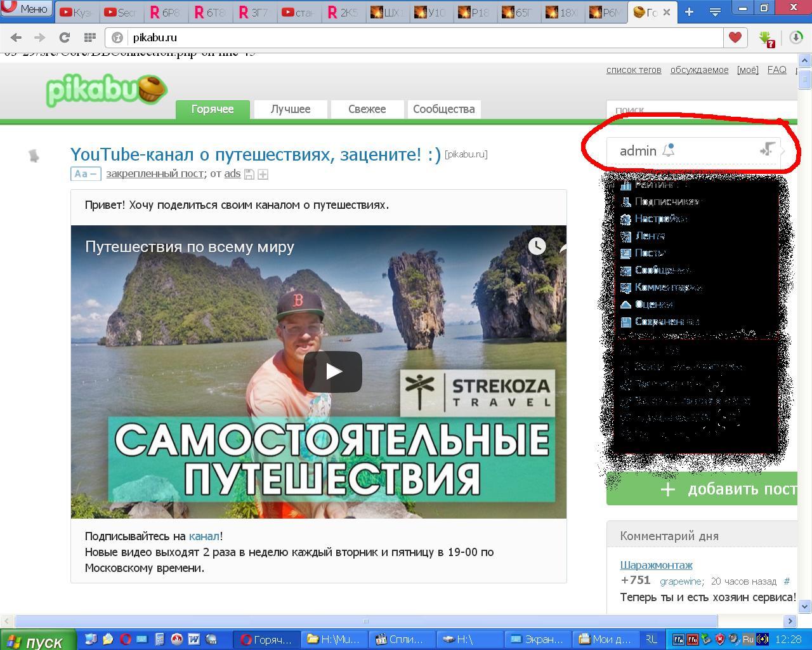
Task: Toggle the Aa– text size control
Action: click(86, 174)
